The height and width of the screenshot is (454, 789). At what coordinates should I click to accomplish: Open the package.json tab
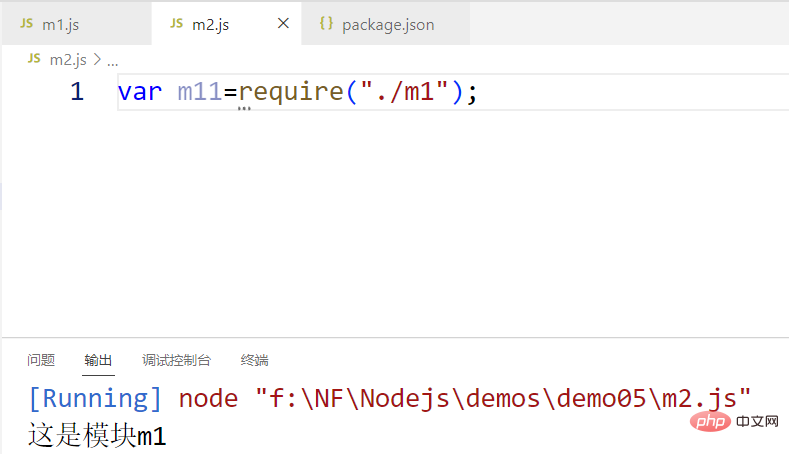tap(385, 24)
